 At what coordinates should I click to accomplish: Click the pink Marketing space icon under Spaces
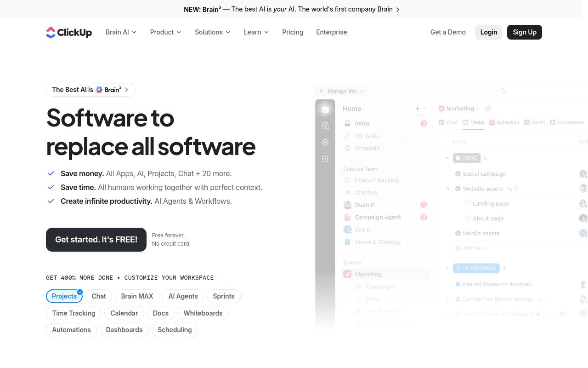coord(348,274)
